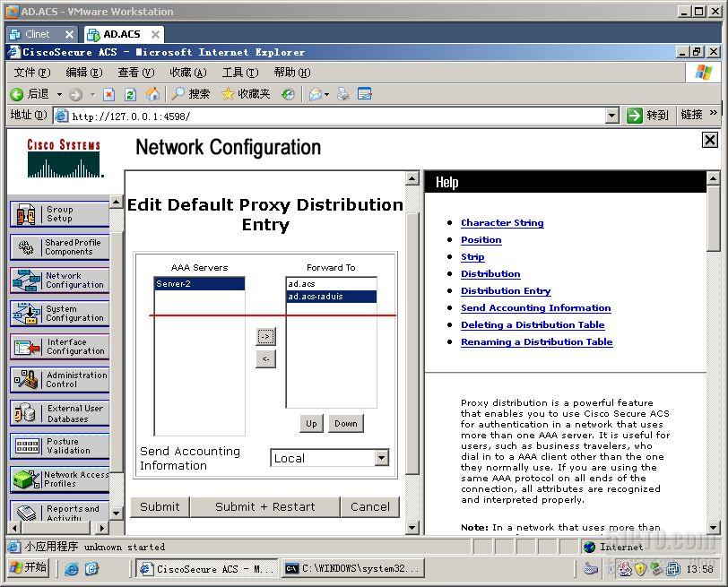Click the Down button
The width and height of the screenshot is (728, 587).
(346, 423)
